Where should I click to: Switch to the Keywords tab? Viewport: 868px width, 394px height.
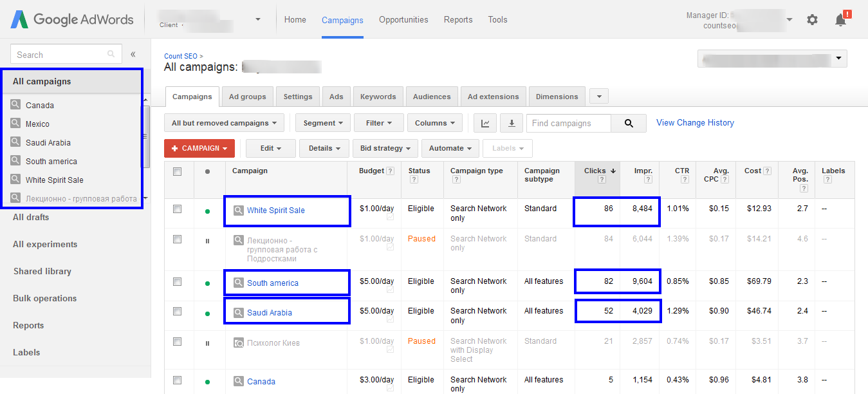(378, 97)
